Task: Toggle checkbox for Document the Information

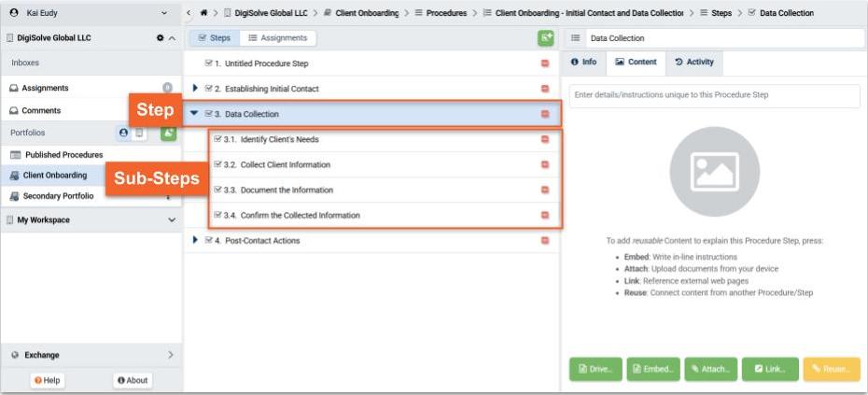Action: pos(217,190)
